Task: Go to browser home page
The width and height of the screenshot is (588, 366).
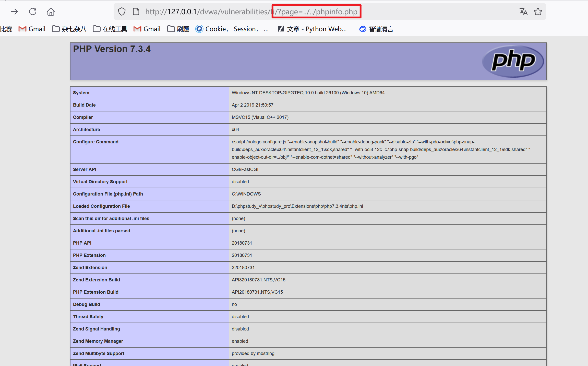Action: point(51,12)
